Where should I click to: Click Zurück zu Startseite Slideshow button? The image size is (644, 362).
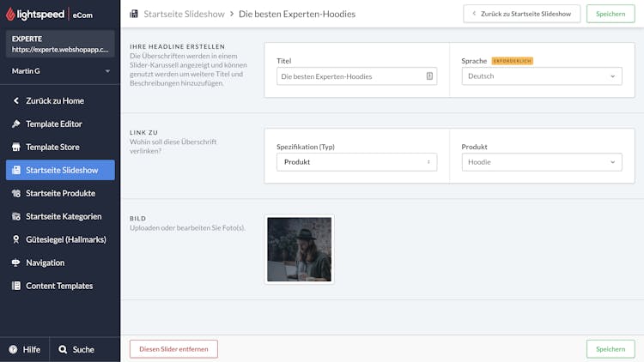coord(521,14)
